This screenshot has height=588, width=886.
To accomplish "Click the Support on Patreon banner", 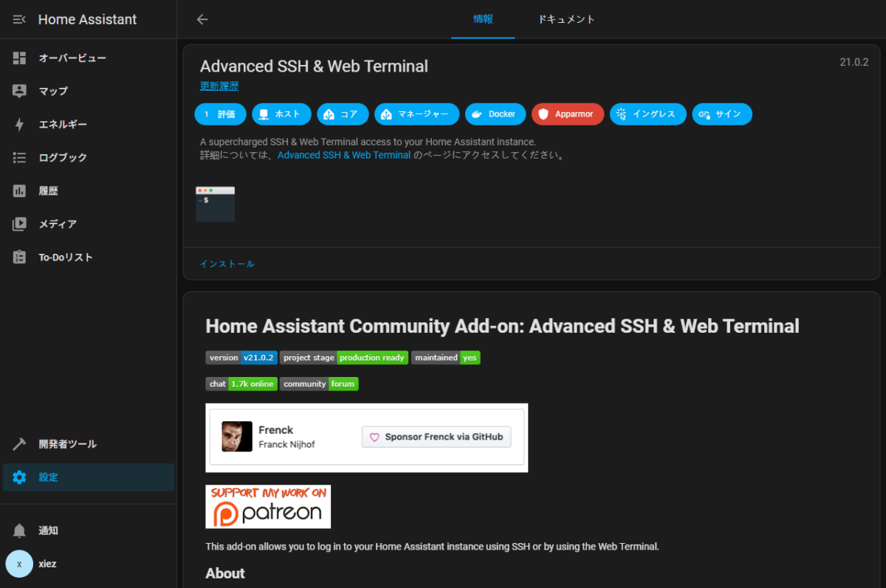I will pos(268,506).
